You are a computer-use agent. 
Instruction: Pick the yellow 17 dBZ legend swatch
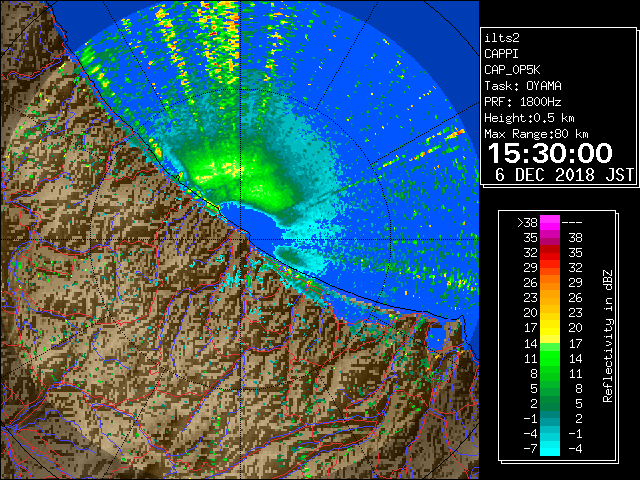(550, 328)
